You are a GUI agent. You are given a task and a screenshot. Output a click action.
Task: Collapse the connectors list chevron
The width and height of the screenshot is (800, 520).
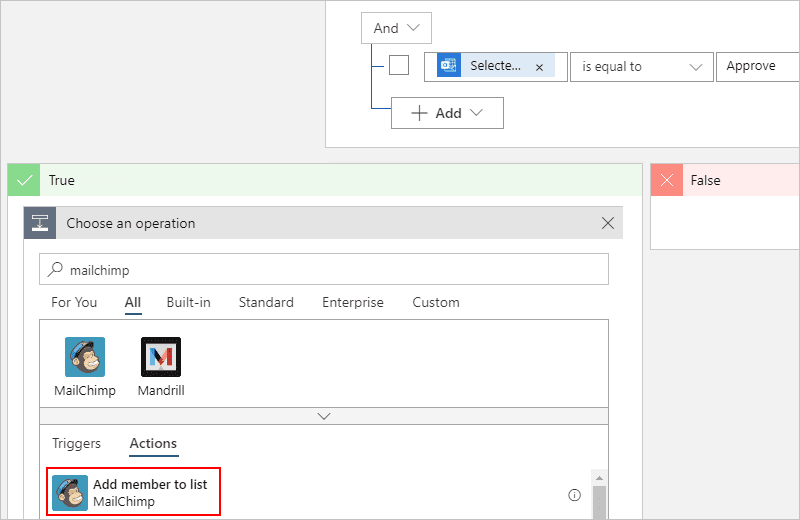324,416
